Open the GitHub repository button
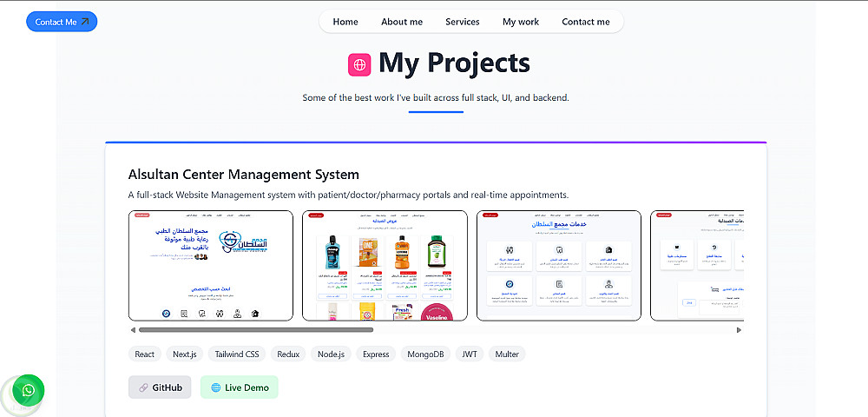The height and width of the screenshot is (417, 868). tap(160, 387)
